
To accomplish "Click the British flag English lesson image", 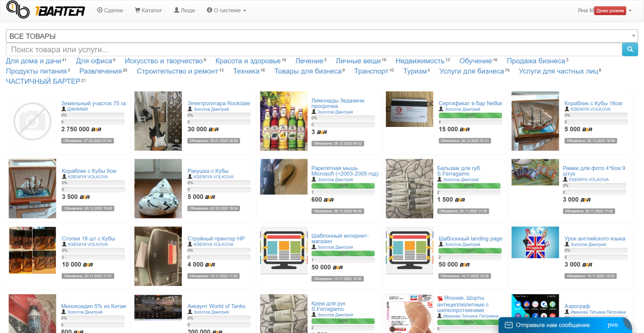I will coord(535,243).
